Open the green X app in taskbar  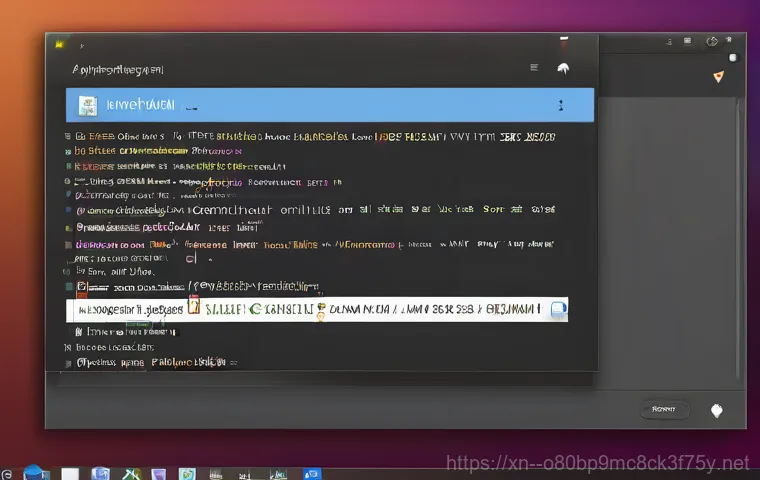tap(129, 474)
